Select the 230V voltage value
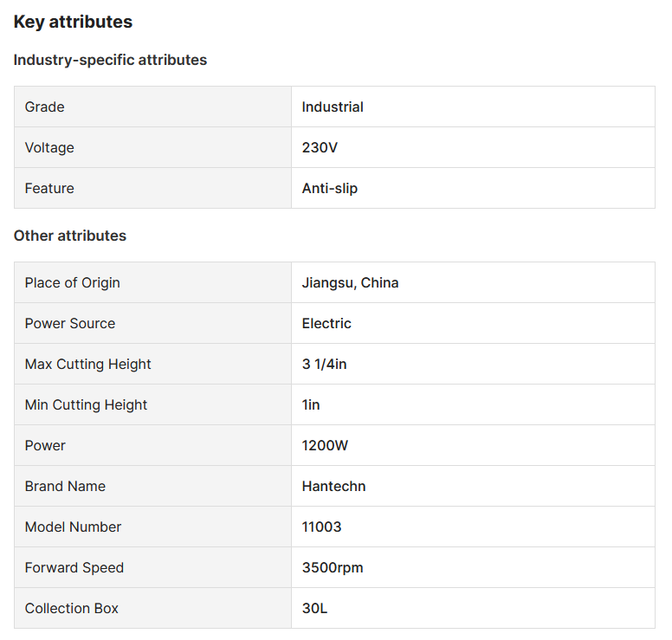The image size is (672, 640). point(320,148)
